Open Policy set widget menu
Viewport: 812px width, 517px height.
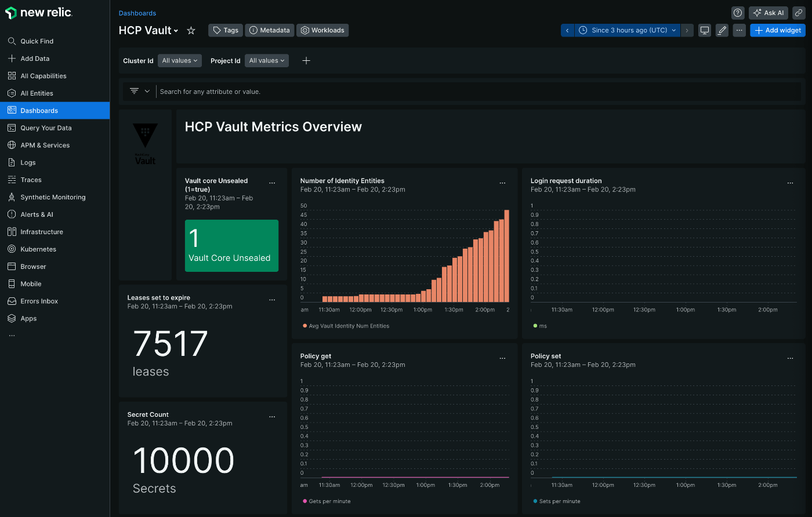[790, 359]
